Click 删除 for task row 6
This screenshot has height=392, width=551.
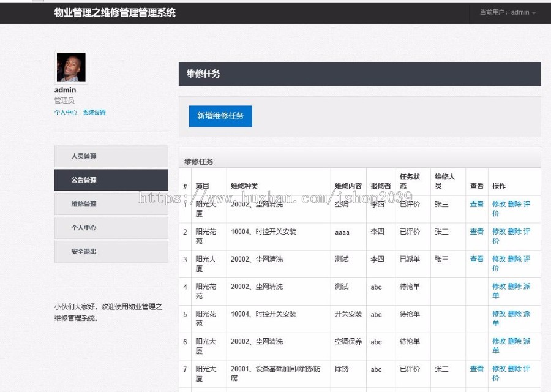pyautogui.click(x=514, y=341)
